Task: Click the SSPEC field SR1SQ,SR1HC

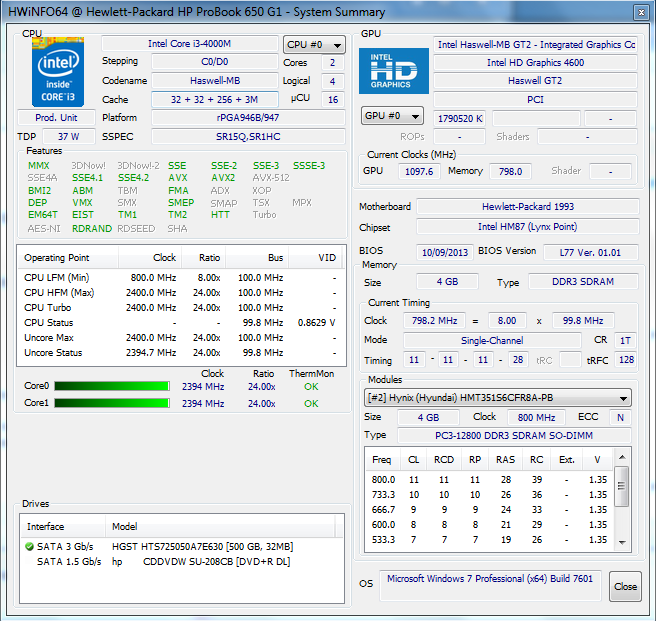Action: point(248,137)
